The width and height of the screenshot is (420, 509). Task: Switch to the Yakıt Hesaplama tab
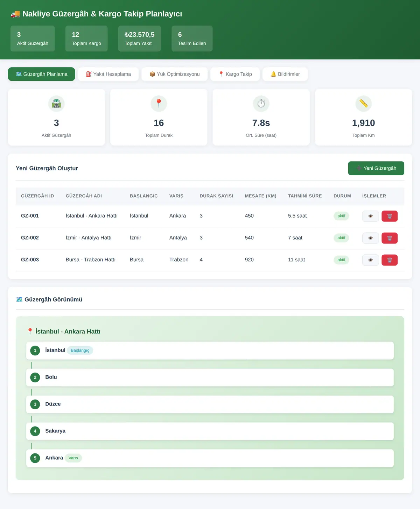click(x=108, y=74)
